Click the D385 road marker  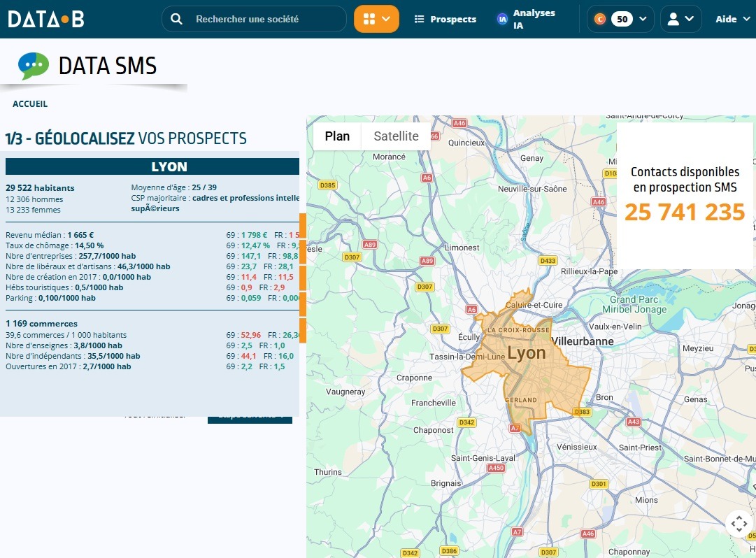click(327, 185)
